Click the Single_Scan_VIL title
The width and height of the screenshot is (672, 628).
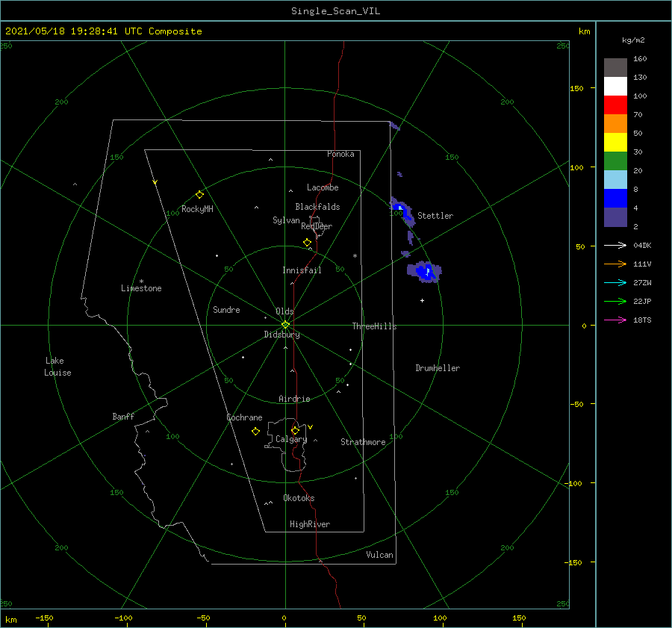tap(335, 11)
